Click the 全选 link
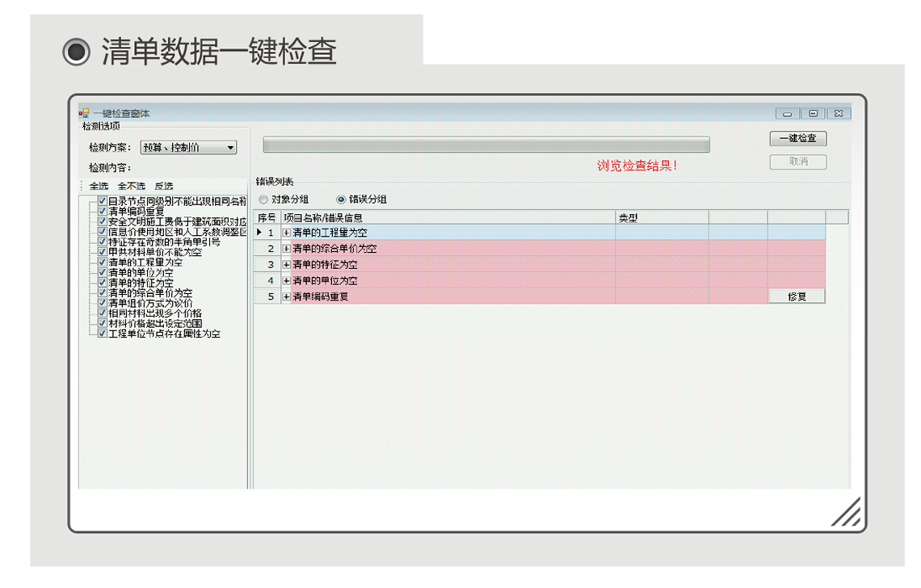This screenshot has width=921, height=588. (99, 187)
